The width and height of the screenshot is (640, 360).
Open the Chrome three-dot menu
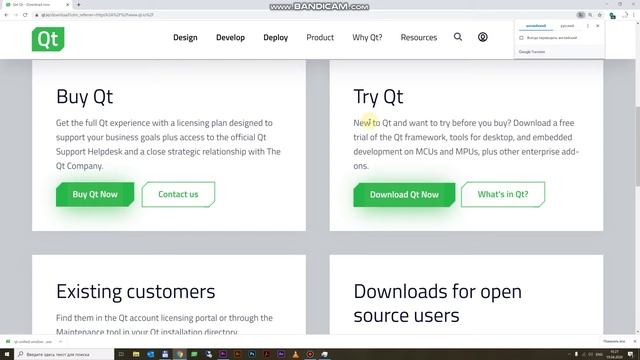point(634,15)
